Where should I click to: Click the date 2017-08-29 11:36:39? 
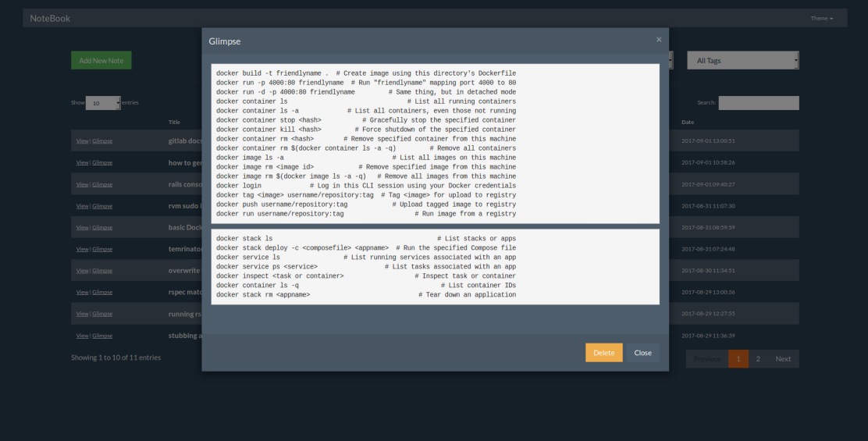(x=708, y=336)
